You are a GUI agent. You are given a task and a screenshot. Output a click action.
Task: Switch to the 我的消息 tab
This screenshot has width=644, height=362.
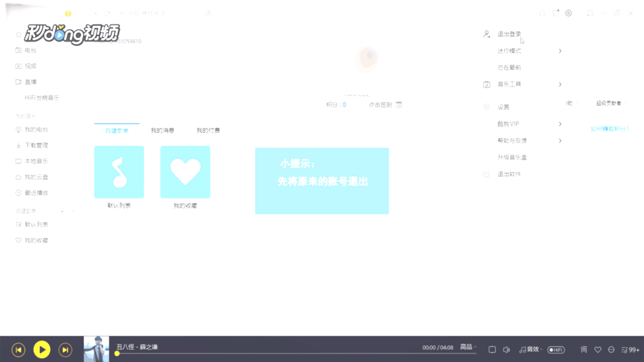(x=162, y=130)
